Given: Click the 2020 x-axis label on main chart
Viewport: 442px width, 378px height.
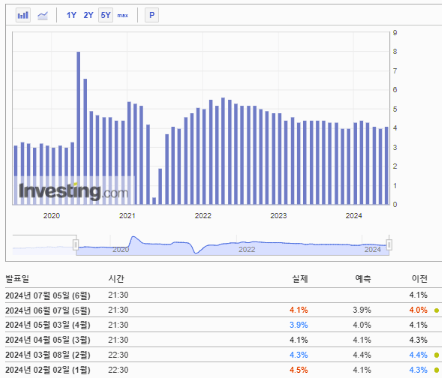Looking at the screenshot, I should pyautogui.click(x=52, y=216).
